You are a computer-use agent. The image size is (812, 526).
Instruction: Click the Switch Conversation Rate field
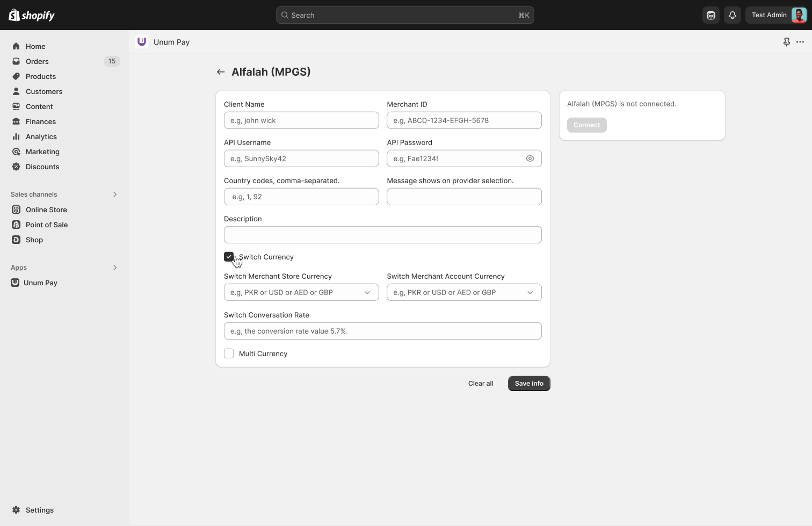(382, 331)
